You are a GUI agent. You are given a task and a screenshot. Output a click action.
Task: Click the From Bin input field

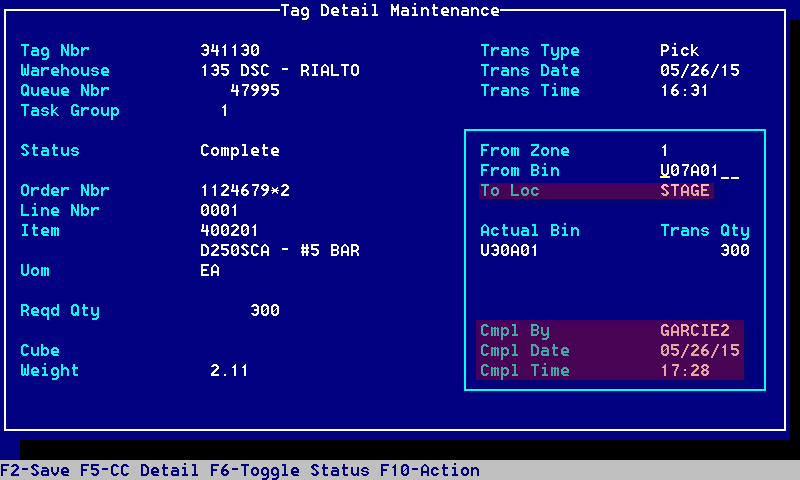pyautogui.click(x=699, y=171)
